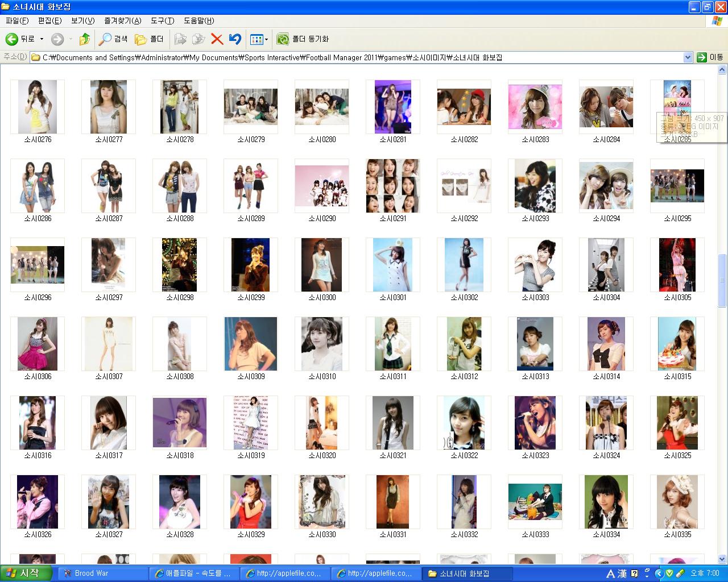Click the blue Undo arrow icon
Viewport: 728px width, 582px height.
click(x=235, y=39)
